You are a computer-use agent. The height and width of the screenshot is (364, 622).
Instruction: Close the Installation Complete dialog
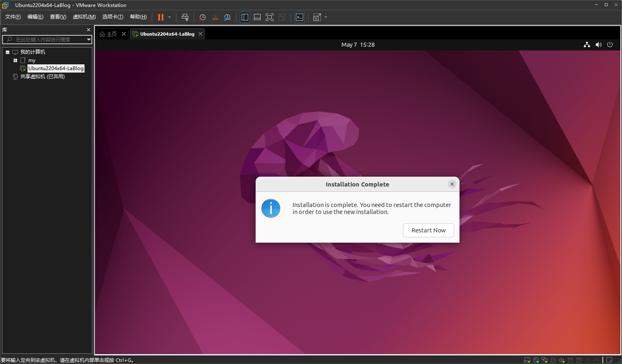click(x=452, y=184)
